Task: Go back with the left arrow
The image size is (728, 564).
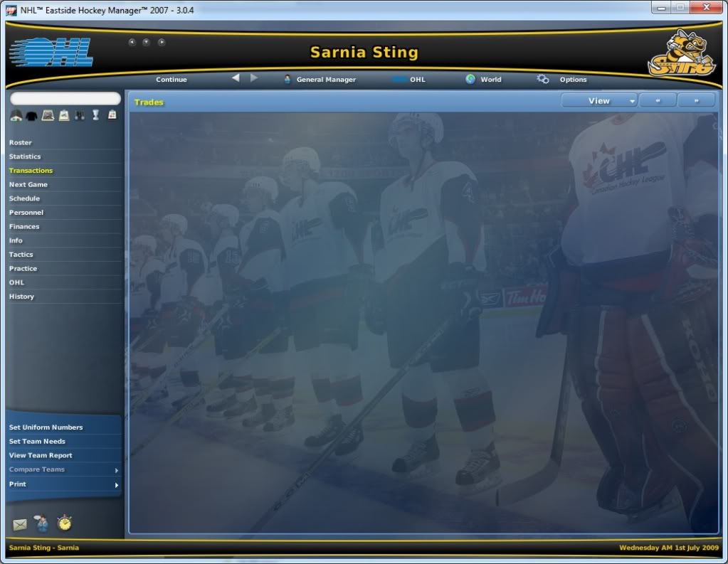Action: tap(236, 78)
